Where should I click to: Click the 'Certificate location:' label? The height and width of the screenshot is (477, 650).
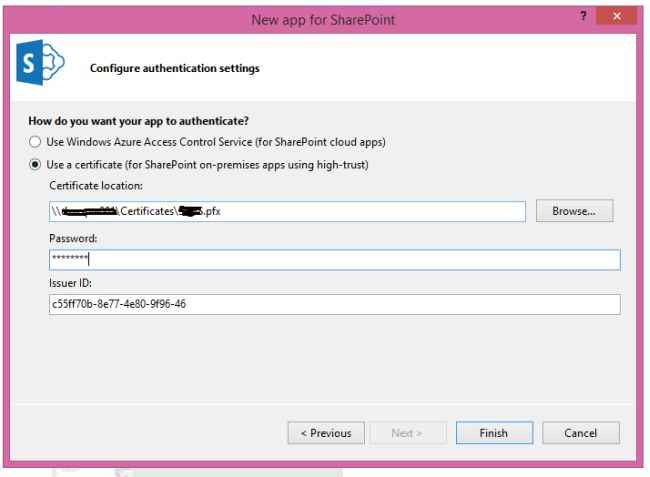(96, 186)
